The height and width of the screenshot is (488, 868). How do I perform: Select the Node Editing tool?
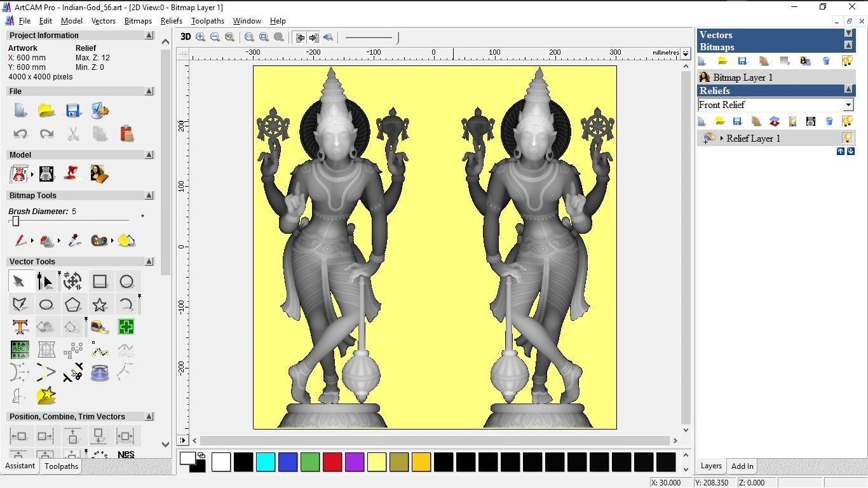[46, 281]
